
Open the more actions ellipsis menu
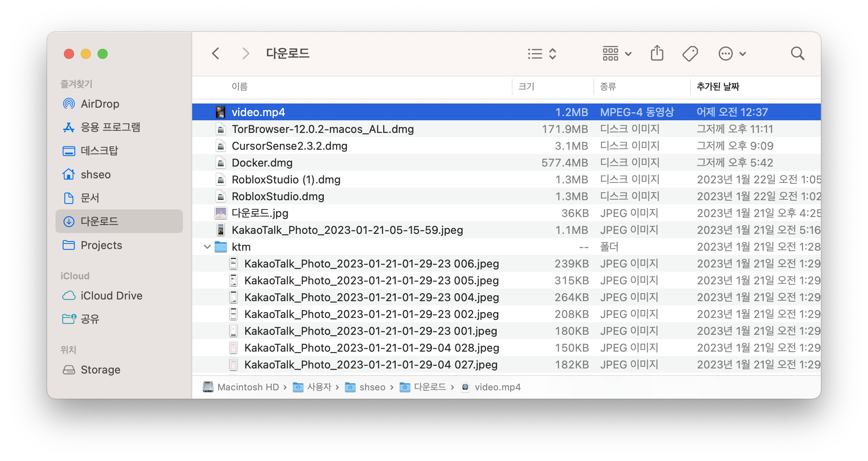(x=732, y=54)
